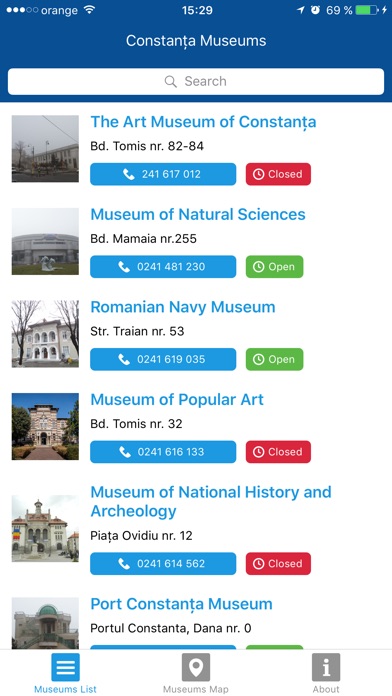
Task: Select the Museums List hamburger icon
Action: pyautogui.click(x=65, y=667)
